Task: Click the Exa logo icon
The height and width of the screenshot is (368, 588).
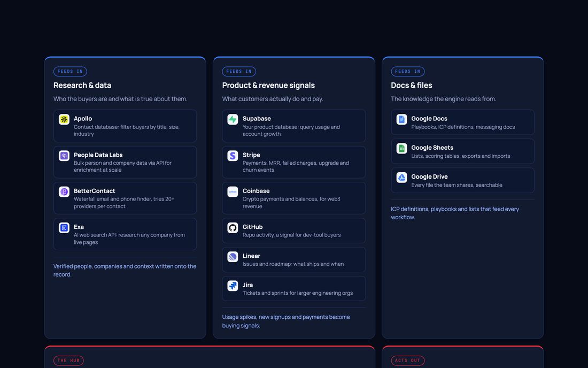Action: 64,228
